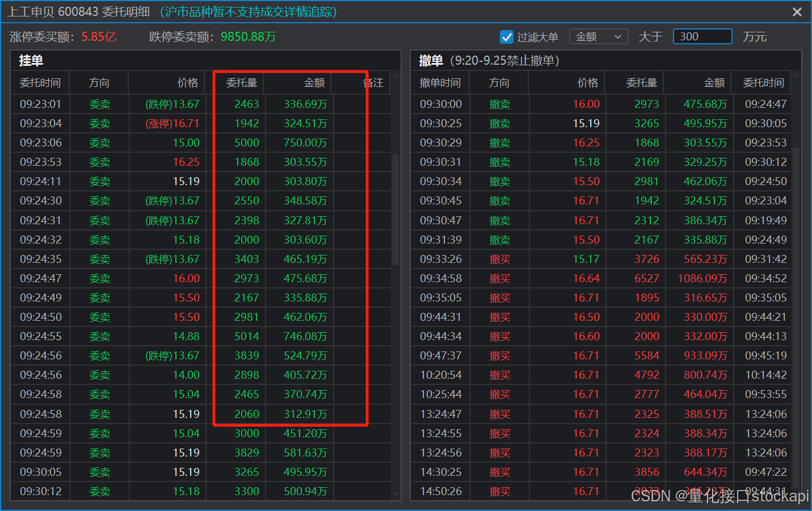Click the 委托量 header in 挂单 table

point(242,83)
